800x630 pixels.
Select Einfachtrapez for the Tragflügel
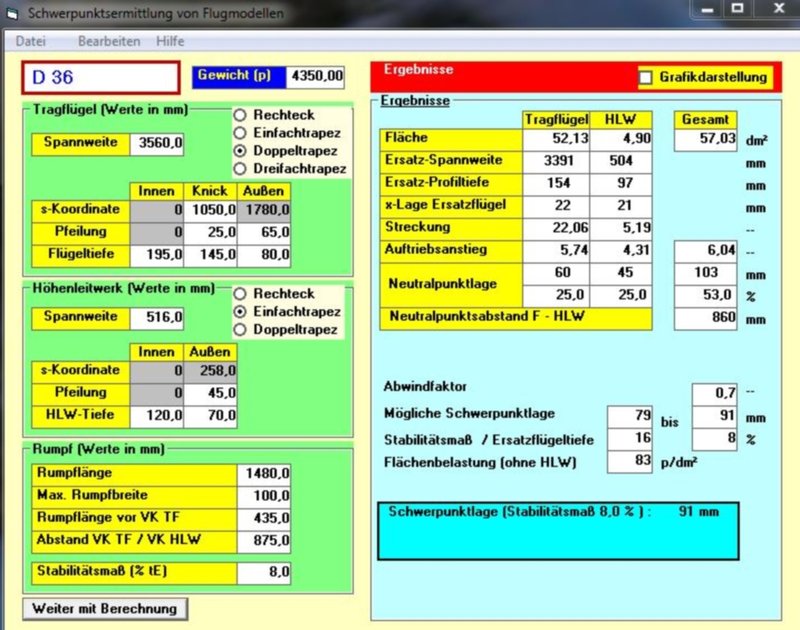(x=240, y=131)
